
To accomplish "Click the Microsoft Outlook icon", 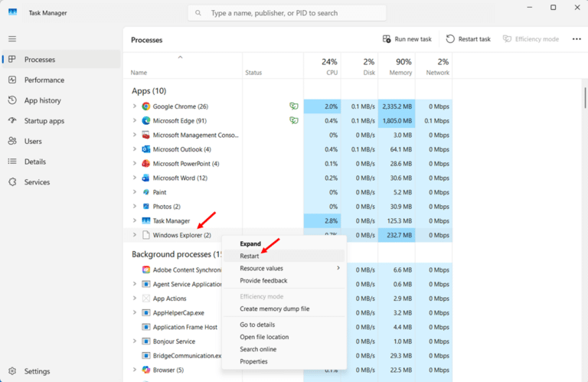I will [146, 149].
